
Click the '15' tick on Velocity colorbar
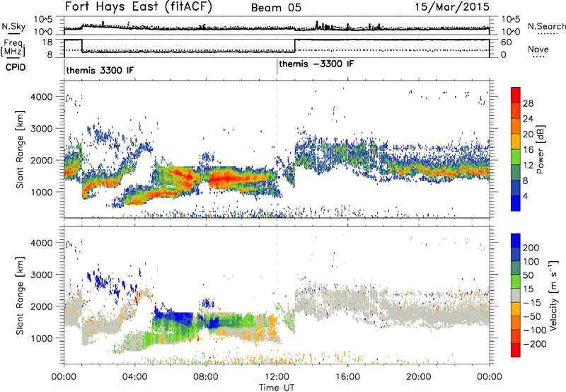coord(528,289)
